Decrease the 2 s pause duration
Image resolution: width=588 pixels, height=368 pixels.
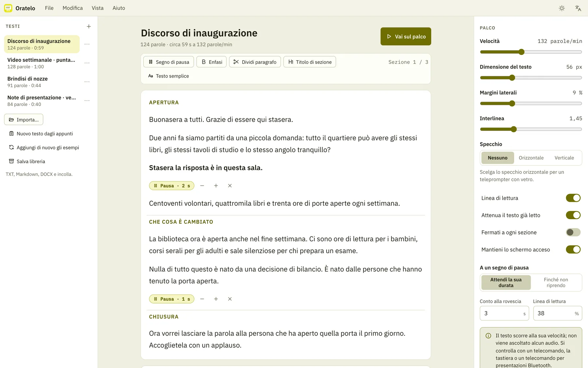[x=202, y=185]
